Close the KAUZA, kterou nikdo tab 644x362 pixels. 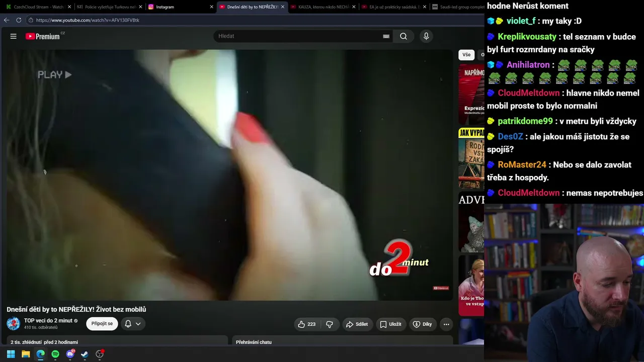[354, 7]
